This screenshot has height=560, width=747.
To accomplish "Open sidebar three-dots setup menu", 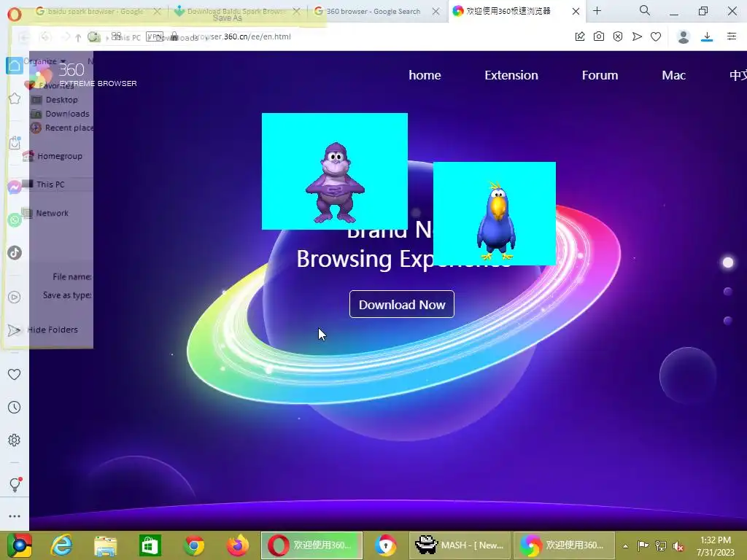I will click(15, 516).
